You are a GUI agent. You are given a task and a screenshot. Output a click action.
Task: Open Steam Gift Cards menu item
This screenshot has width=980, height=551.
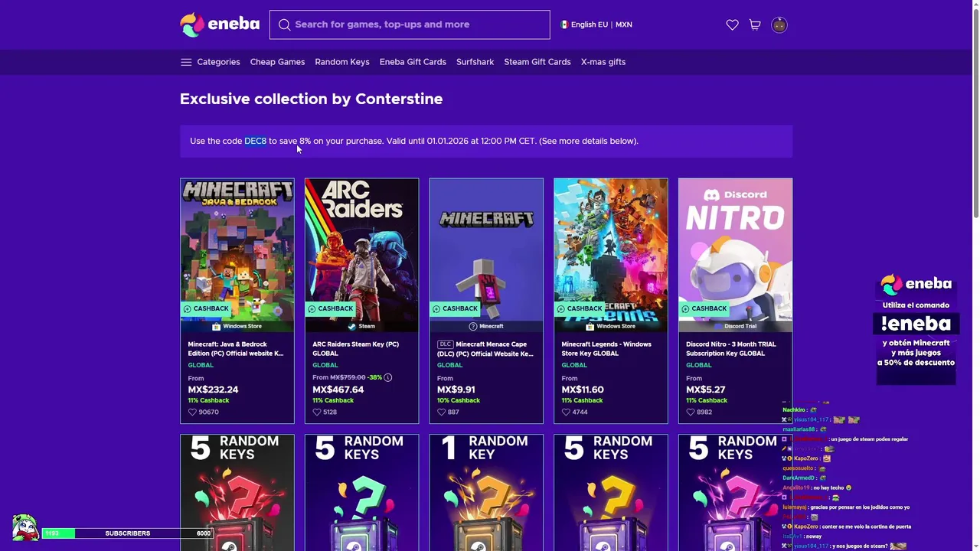537,62
